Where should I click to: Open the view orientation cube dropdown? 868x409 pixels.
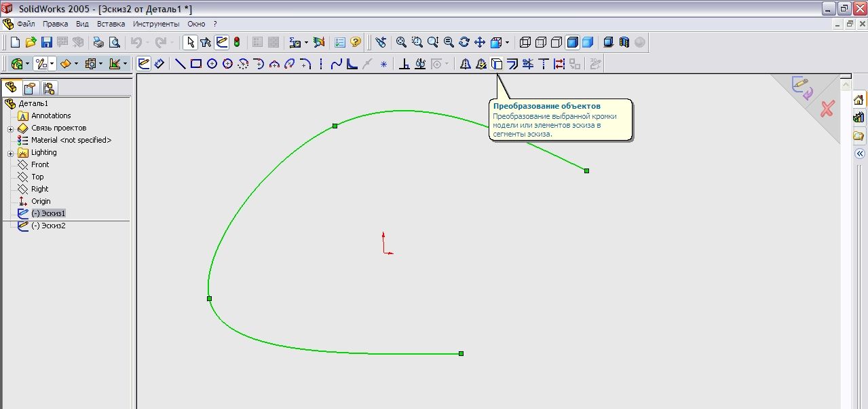point(507,42)
